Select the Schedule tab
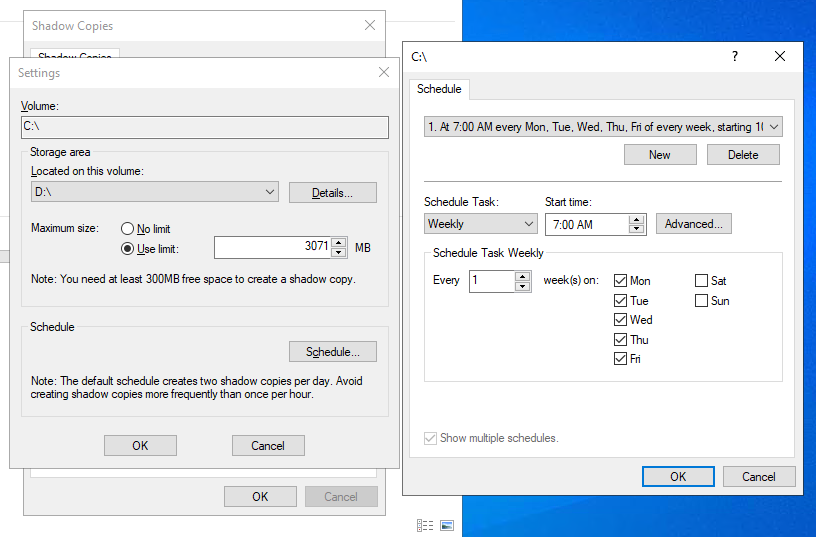 (439, 89)
